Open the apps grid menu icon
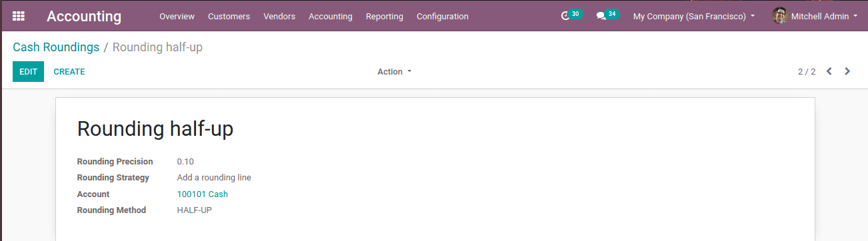 tap(19, 16)
